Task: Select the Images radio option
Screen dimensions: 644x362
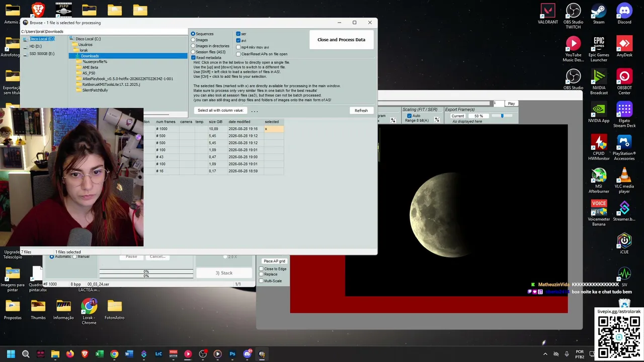Action: [x=193, y=40]
